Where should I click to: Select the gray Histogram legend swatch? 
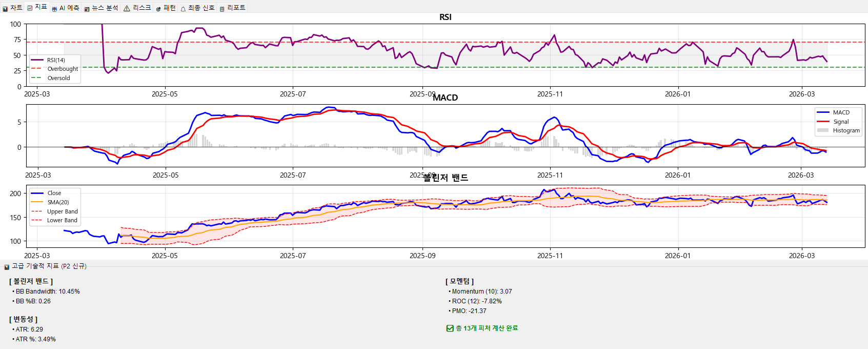tap(823, 130)
